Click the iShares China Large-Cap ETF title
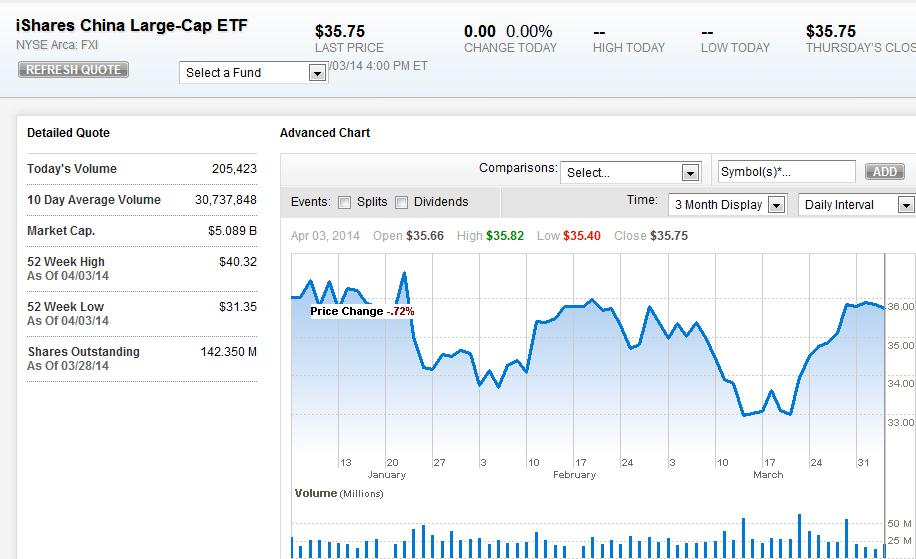 pyautogui.click(x=132, y=26)
